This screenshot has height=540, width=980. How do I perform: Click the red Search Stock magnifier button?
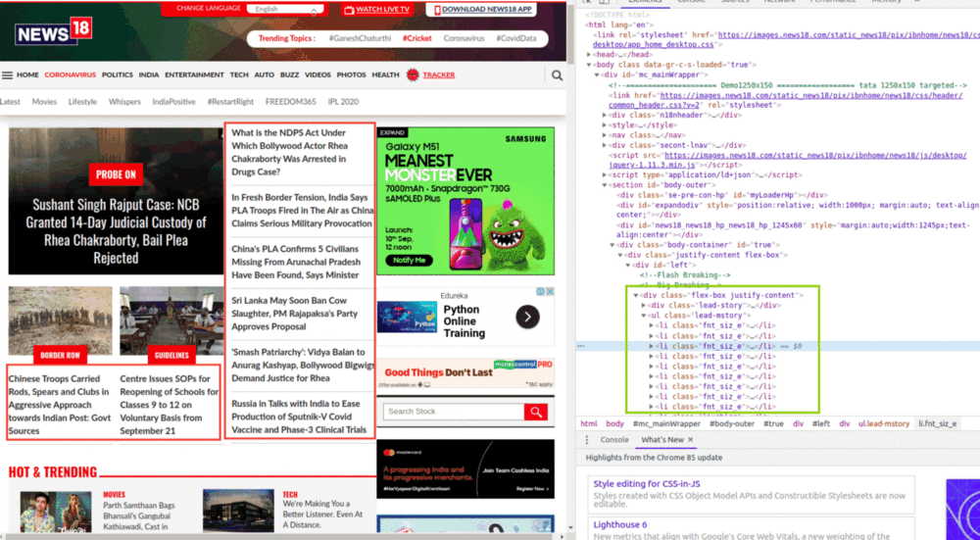536,412
